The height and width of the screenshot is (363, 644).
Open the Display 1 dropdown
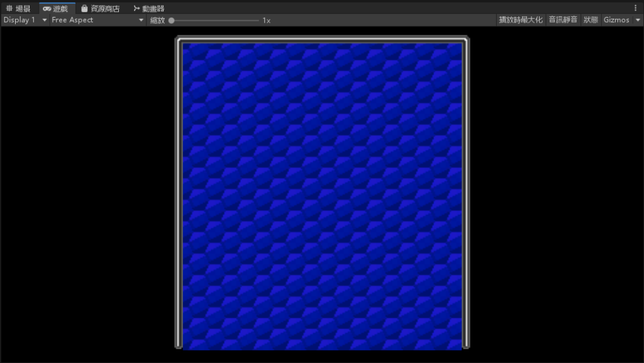[x=25, y=20]
